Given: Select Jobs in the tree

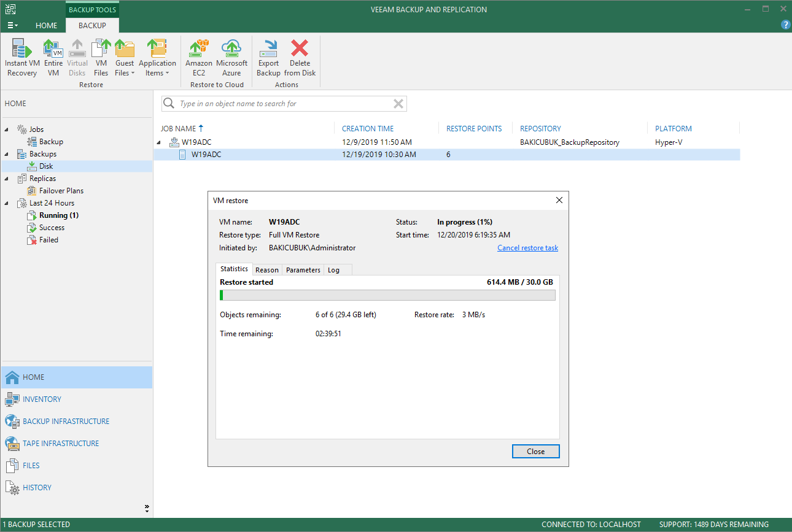Looking at the screenshot, I should pos(36,129).
